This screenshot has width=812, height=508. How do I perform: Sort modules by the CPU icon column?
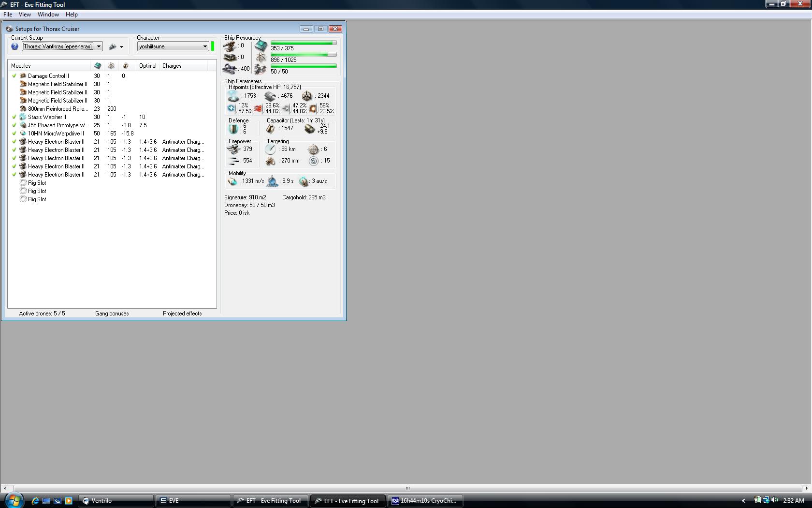coord(98,66)
